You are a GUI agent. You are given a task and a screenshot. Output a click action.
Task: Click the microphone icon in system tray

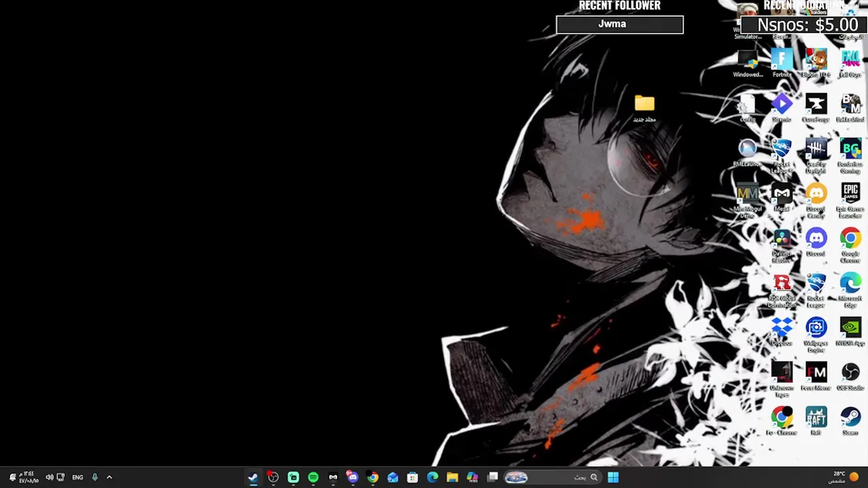tap(94, 477)
